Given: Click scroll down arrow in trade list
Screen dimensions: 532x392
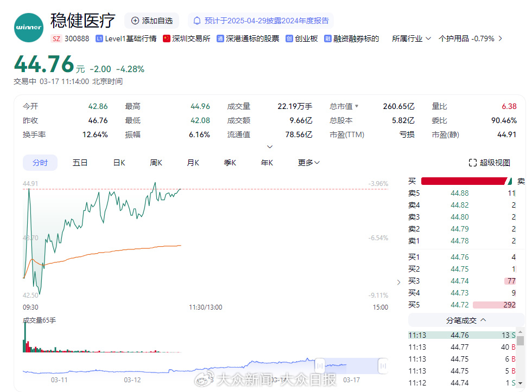Looking at the screenshot, I should tap(521, 383).
